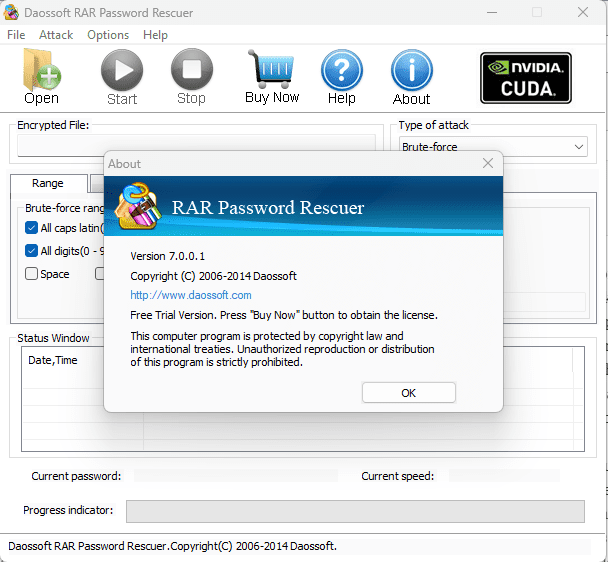This screenshot has width=608, height=562.
Task: Click the Current password value field
Action: click(x=236, y=476)
